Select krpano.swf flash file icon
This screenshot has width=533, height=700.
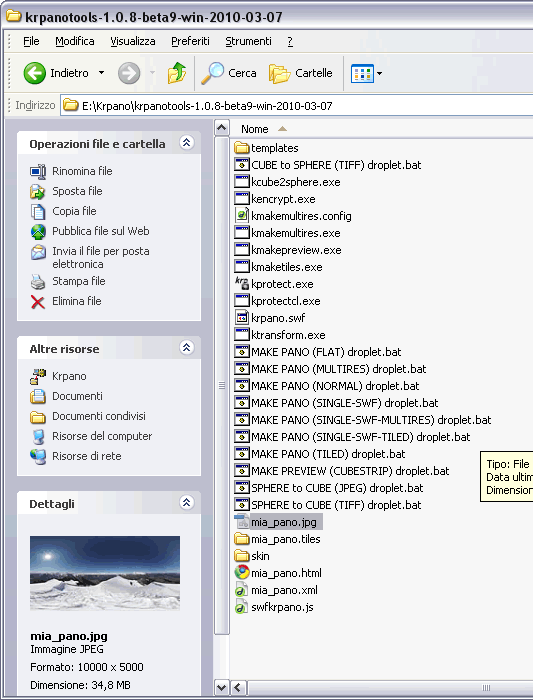tap(242, 317)
